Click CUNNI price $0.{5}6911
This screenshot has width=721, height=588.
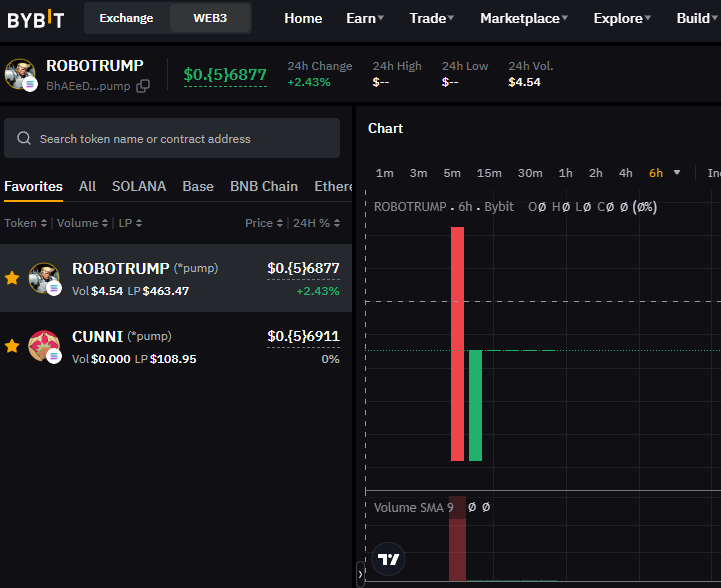point(303,337)
